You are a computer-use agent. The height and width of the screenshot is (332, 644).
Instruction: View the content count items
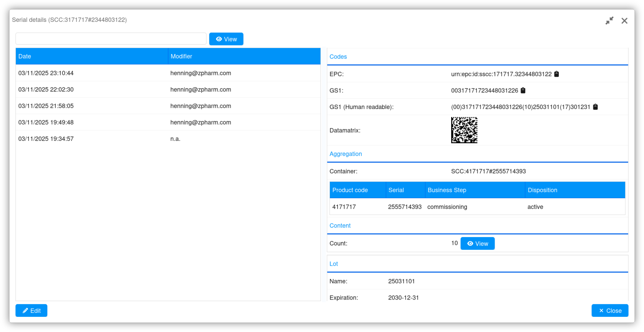click(x=477, y=244)
